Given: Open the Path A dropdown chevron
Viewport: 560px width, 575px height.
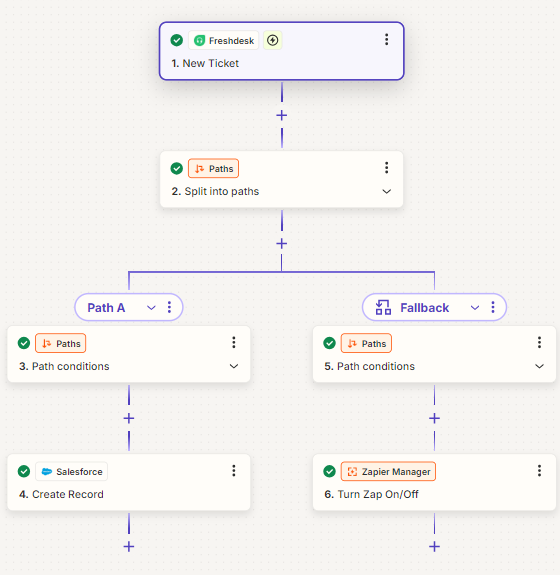Looking at the screenshot, I should click(x=151, y=308).
